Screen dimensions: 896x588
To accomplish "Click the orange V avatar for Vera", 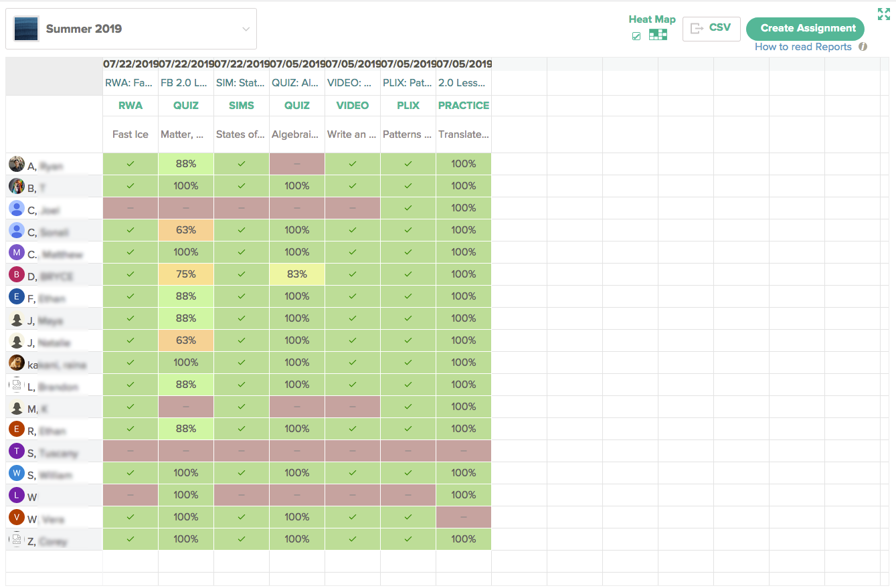I will point(17,517).
